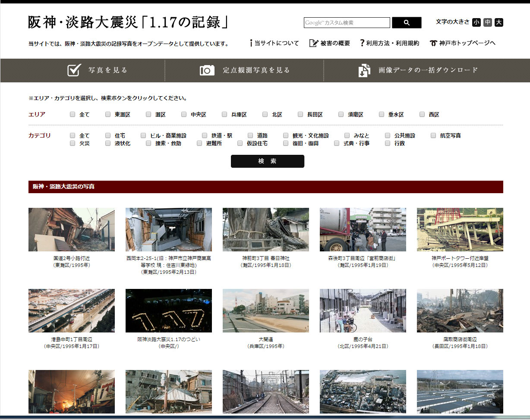Viewport: 530px width, 420px height.
Task: Enable the 垂水区 checkbox
Action: click(382, 114)
